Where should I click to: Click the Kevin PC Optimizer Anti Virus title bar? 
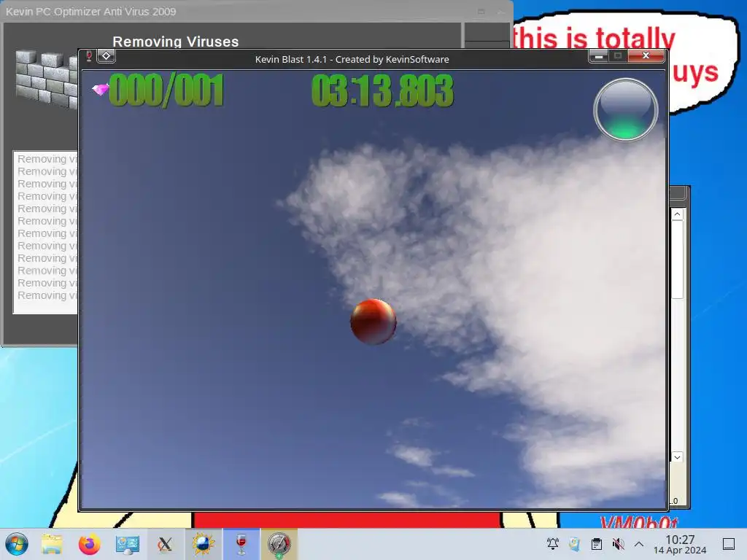click(256, 11)
